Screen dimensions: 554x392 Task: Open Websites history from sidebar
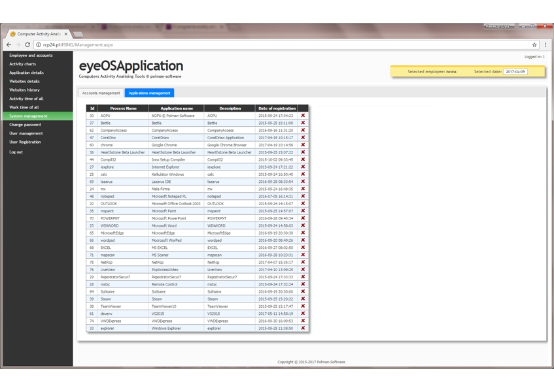tap(24, 90)
